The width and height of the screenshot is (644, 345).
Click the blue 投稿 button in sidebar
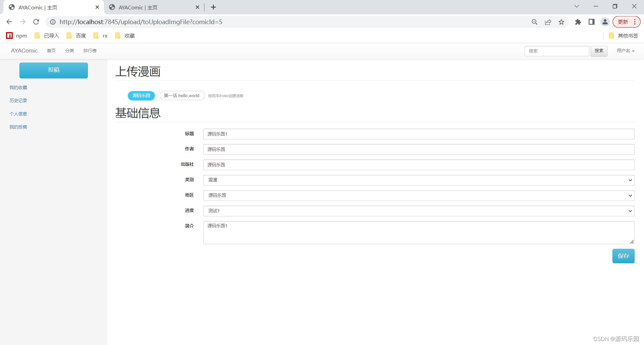coord(53,70)
